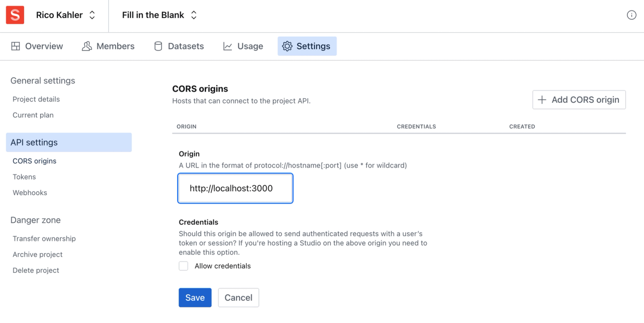The image size is (644, 323).
Task: Open Current plan under General settings
Action: pyautogui.click(x=33, y=115)
